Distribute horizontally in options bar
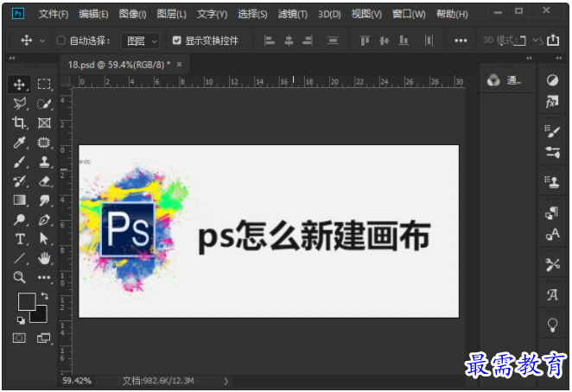Screen dimensions: 572x392 click(429, 40)
